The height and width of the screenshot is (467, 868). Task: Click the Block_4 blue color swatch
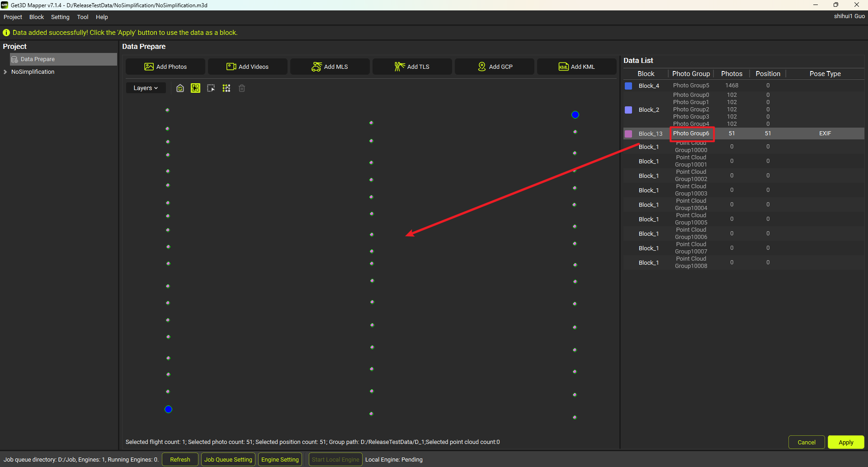pyautogui.click(x=628, y=86)
